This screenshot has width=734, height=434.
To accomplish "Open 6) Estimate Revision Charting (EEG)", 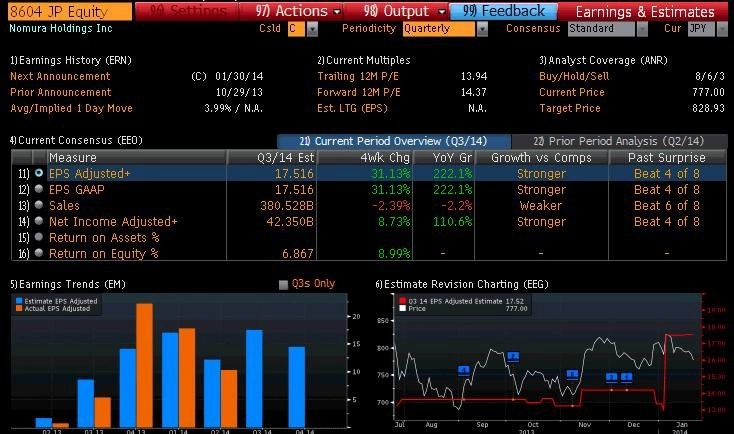I will pyautogui.click(x=462, y=285).
